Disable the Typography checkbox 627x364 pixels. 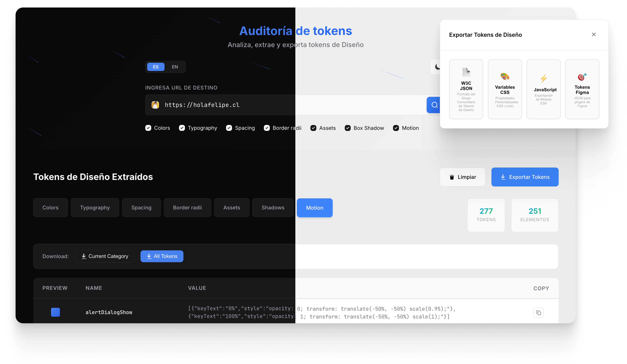point(182,128)
